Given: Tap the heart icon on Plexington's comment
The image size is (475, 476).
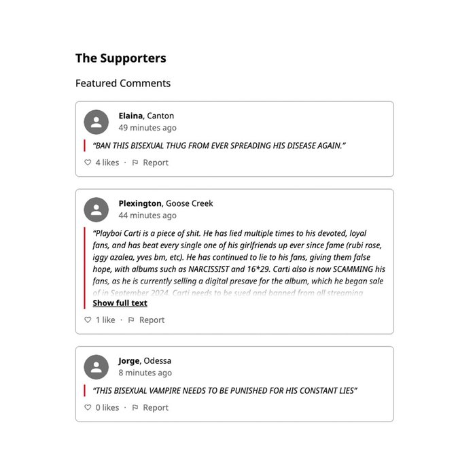Looking at the screenshot, I should [88, 320].
